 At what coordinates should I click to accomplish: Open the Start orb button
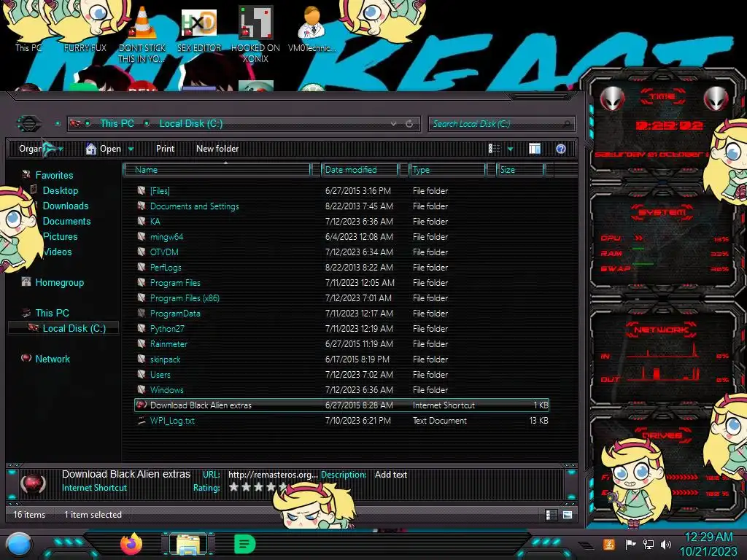pos(20,544)
